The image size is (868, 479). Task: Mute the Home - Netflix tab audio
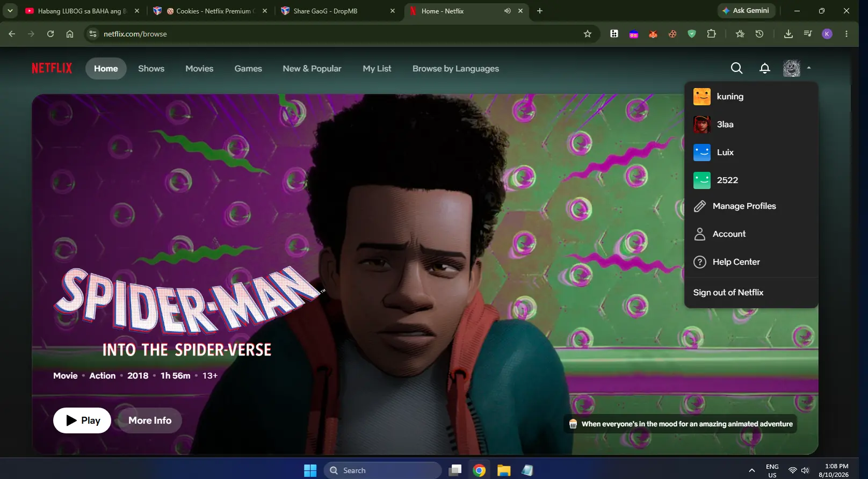tap(507, 11)
